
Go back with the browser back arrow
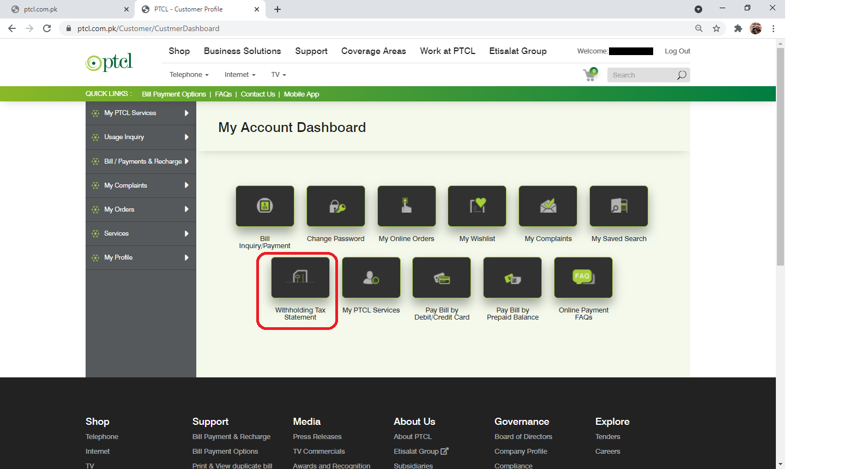pyautogui.click(x=12, y=28)
